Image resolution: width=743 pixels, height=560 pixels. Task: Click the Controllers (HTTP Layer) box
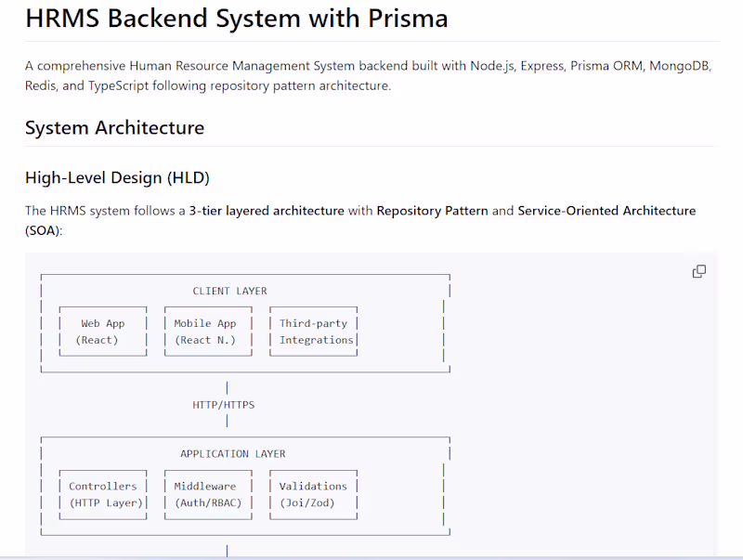tap(103, 494)
